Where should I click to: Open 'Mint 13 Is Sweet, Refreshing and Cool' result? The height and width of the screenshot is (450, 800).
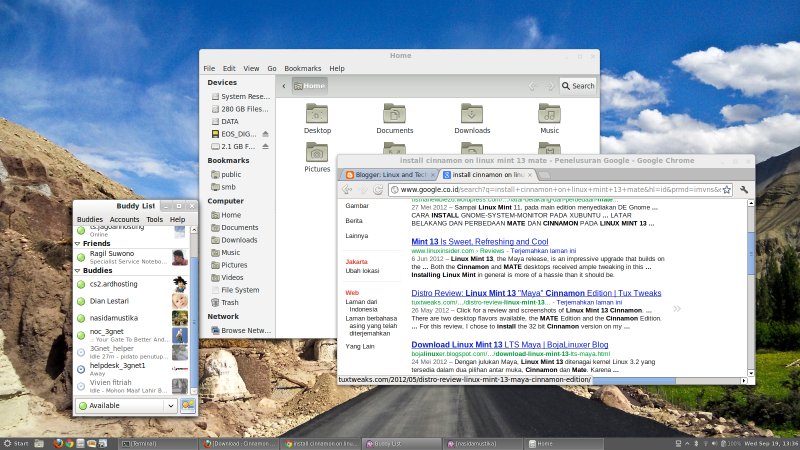click(480, 242)
